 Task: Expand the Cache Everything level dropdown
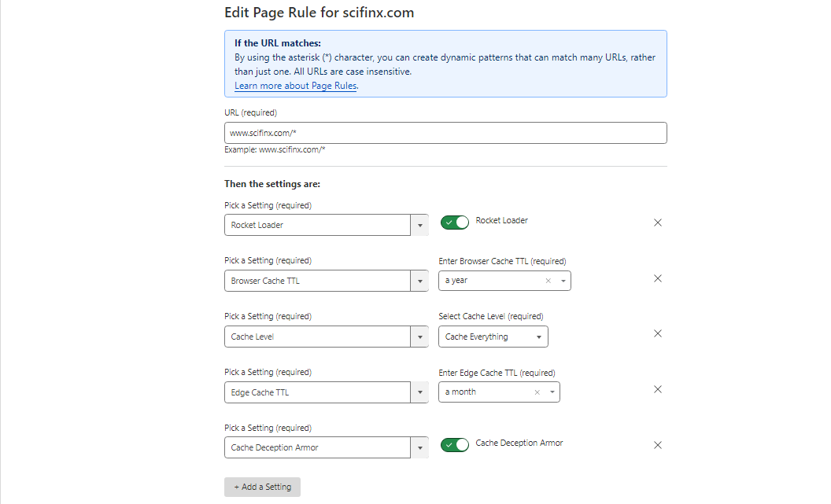pos(493,337)
